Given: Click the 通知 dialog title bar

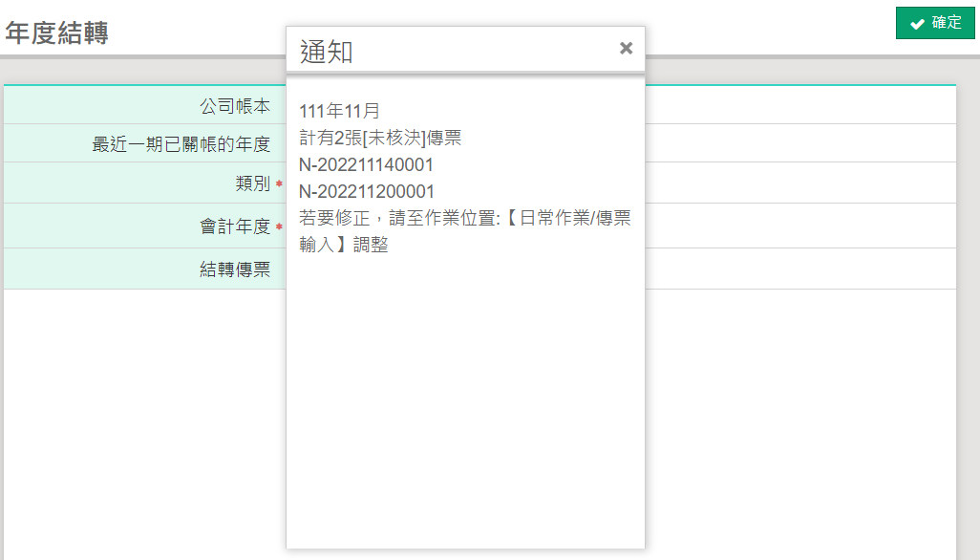Looking at the screenshot, I should click(x=458, y=51).
